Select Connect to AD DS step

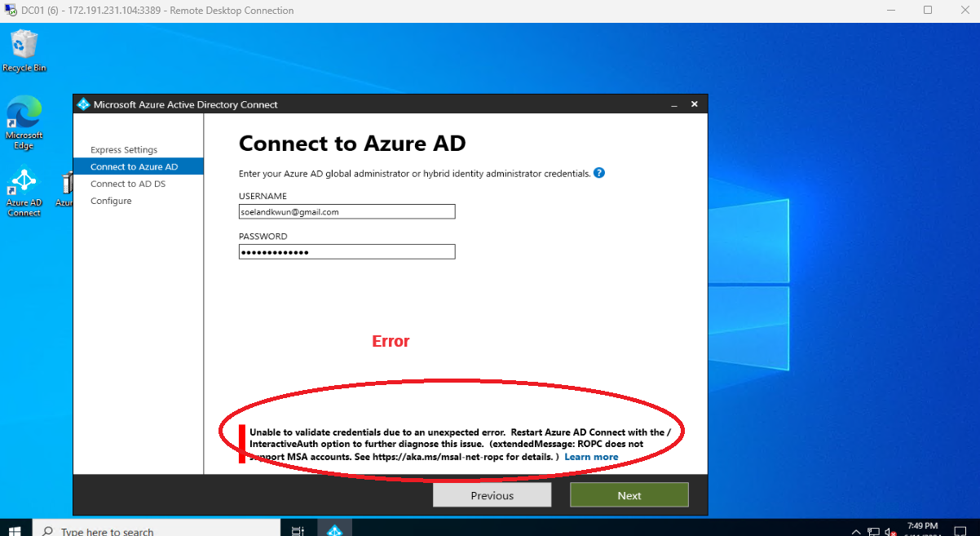128,184
